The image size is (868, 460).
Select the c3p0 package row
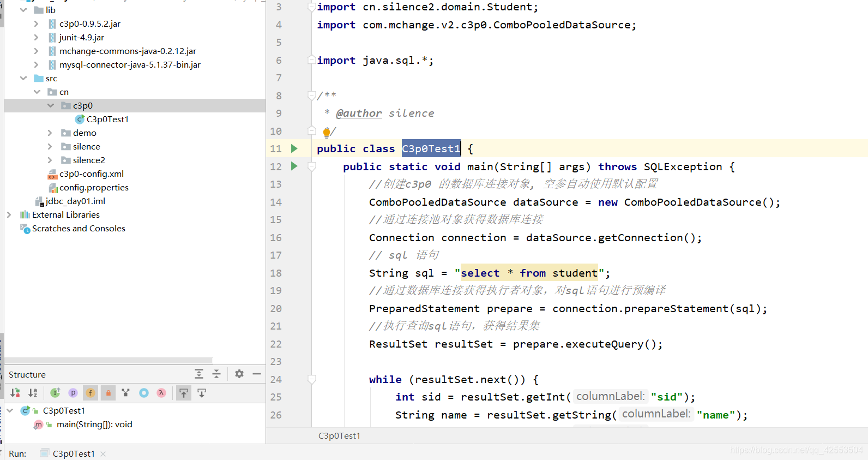pyautogui.click(x=135, y=105)
